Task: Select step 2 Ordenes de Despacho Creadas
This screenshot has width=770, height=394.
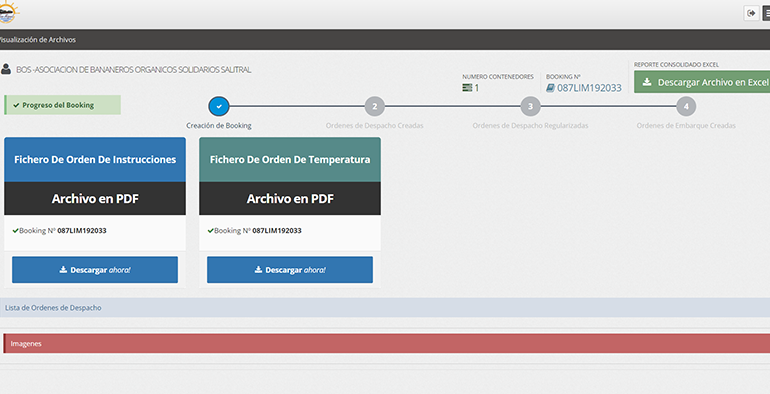Action: tap(375, 106)
